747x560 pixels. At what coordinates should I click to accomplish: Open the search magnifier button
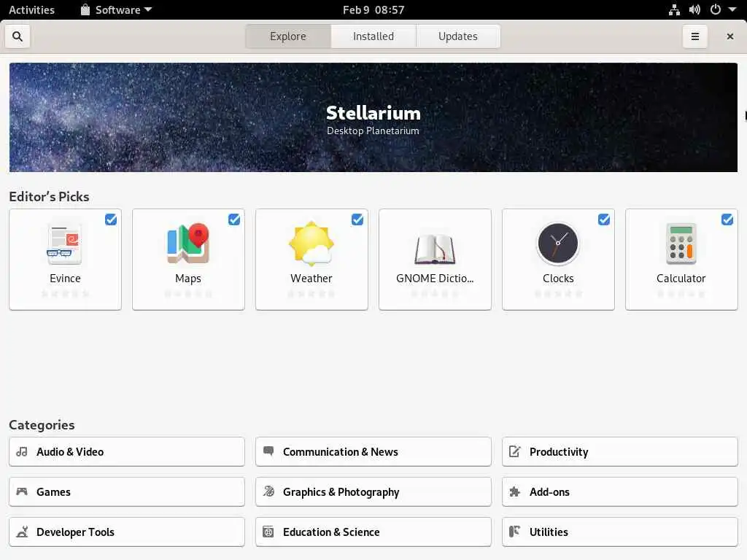point(18,36)
